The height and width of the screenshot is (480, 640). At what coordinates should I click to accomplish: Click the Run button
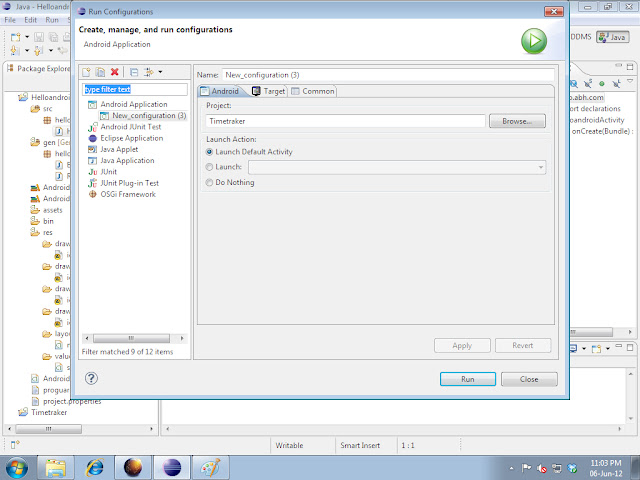pyautogui.click(x=468, y=379)
